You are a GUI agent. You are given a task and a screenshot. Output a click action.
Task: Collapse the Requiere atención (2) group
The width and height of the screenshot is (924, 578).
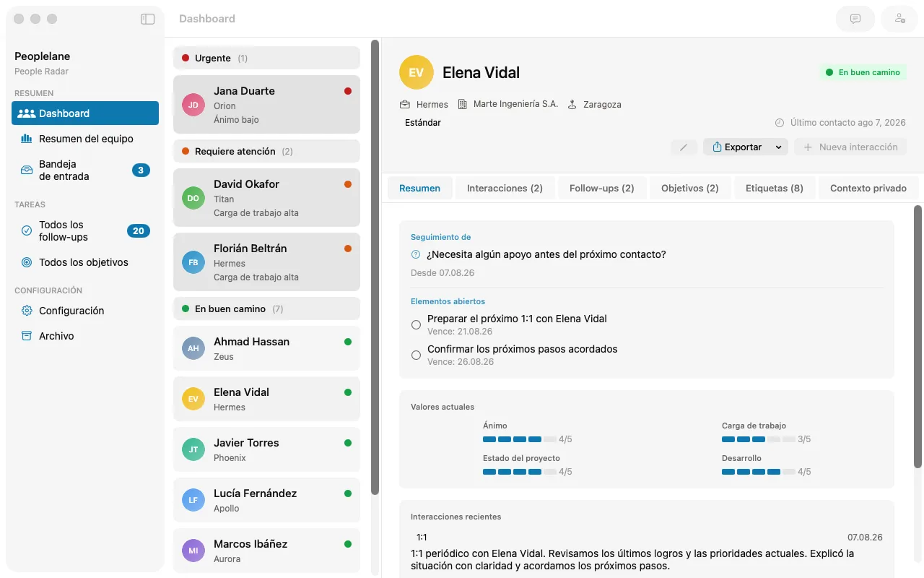[x=266, y=151]
